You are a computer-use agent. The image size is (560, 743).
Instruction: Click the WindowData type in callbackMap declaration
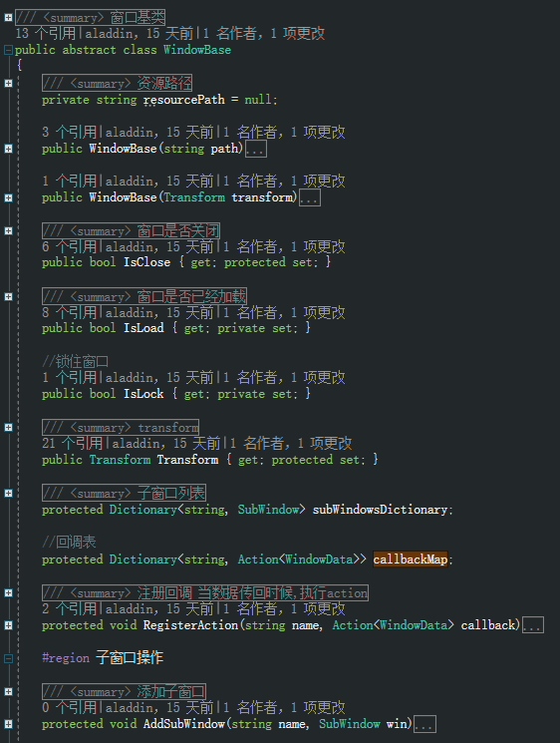319,559
